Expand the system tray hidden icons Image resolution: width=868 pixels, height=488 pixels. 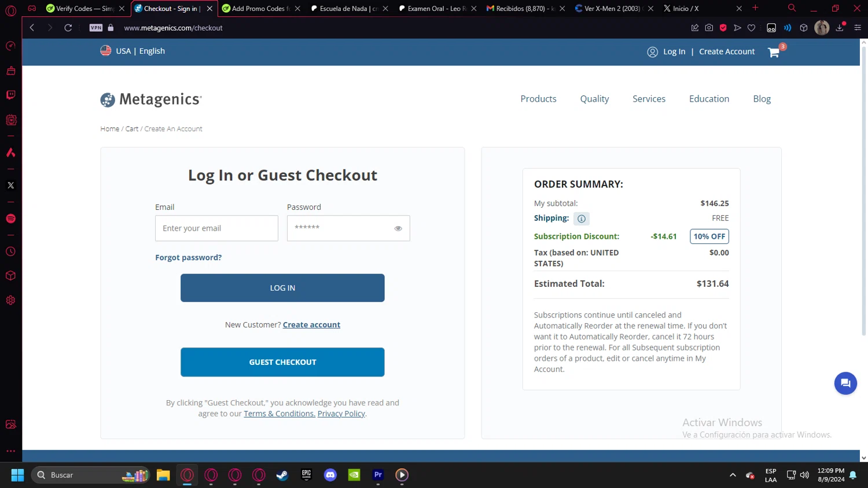[733, 475]
